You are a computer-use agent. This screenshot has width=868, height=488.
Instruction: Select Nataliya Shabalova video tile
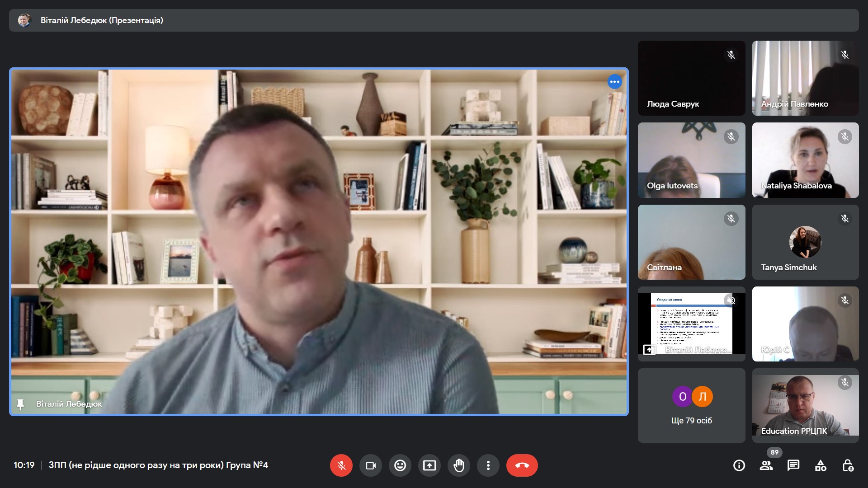(x=805, y=160)
